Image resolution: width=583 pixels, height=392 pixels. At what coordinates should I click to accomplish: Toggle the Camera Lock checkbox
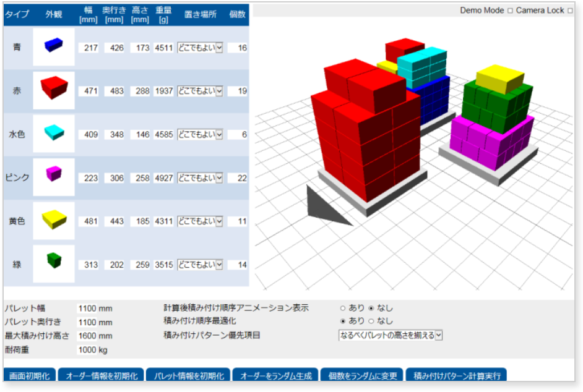570,11
